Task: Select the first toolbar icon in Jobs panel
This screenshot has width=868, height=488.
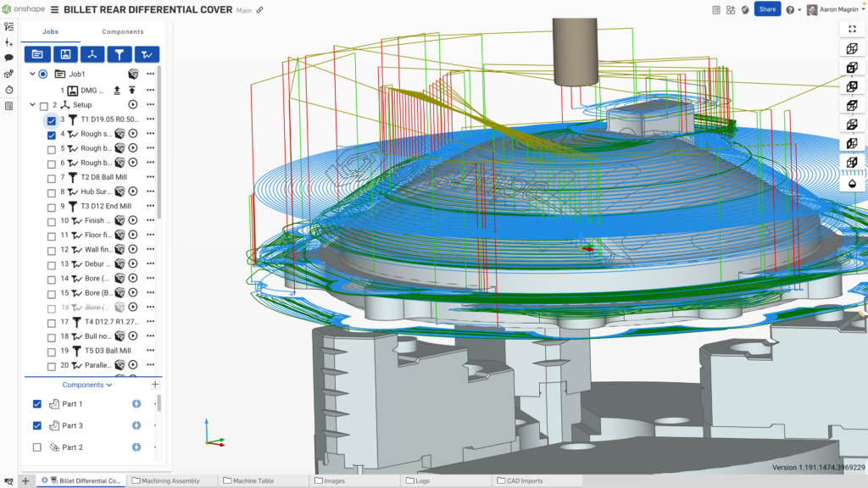Action: click(x=37, y=53)
